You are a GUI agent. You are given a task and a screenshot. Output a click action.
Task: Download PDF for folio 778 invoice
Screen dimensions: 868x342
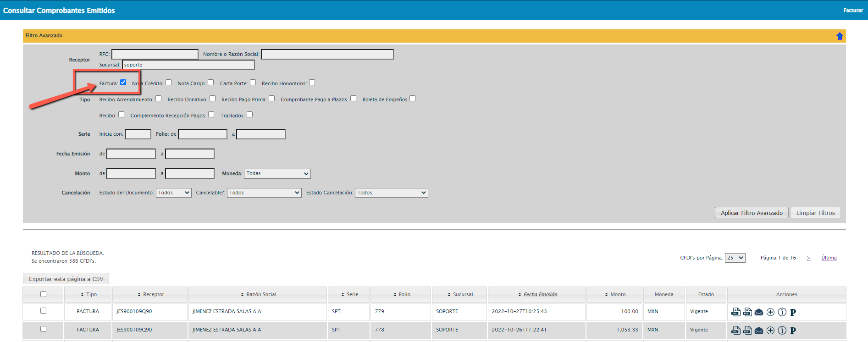tap(747, 331)
